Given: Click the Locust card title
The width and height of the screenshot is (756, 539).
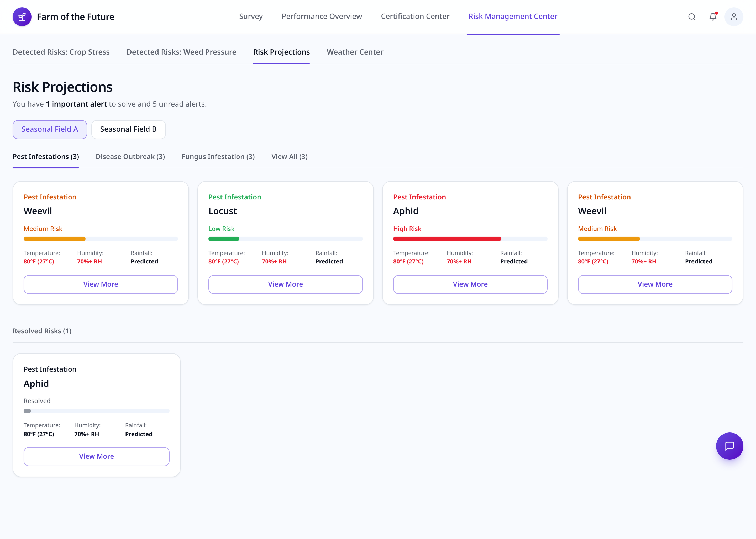Looking at the screenshot, I should [x=222, y=211].
